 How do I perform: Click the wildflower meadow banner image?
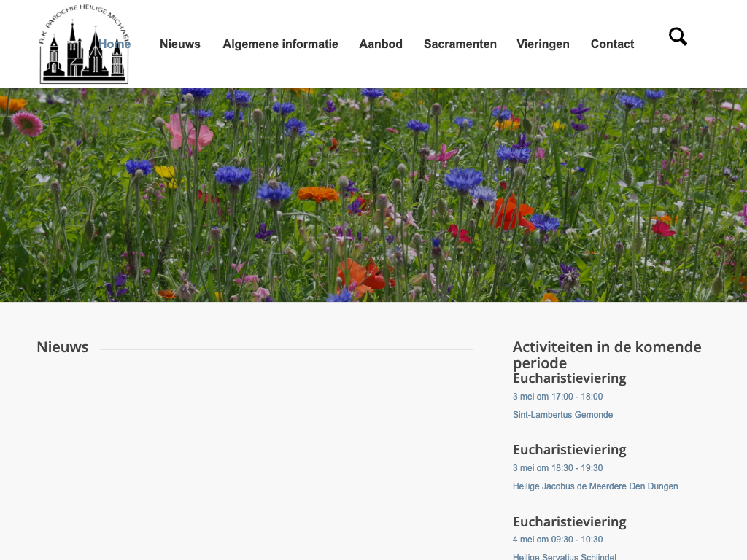[373, 195]
